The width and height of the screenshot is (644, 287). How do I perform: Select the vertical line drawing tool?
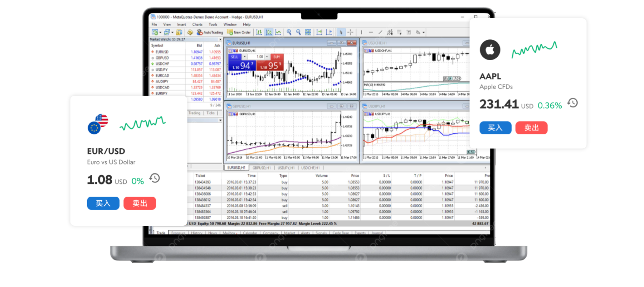[x=361, y=32]
